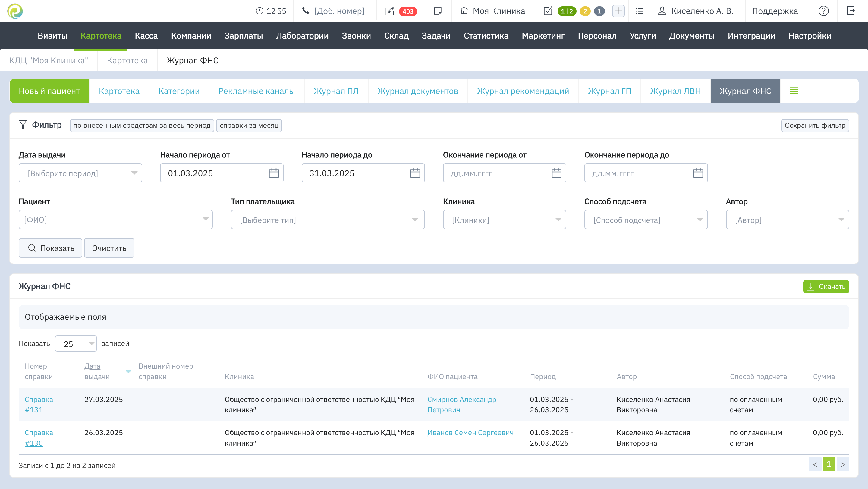The height and width of the screenshot is (489, 868).
Task: Toggle sort arrow on Дата выдачи
Action: point(128,371)
